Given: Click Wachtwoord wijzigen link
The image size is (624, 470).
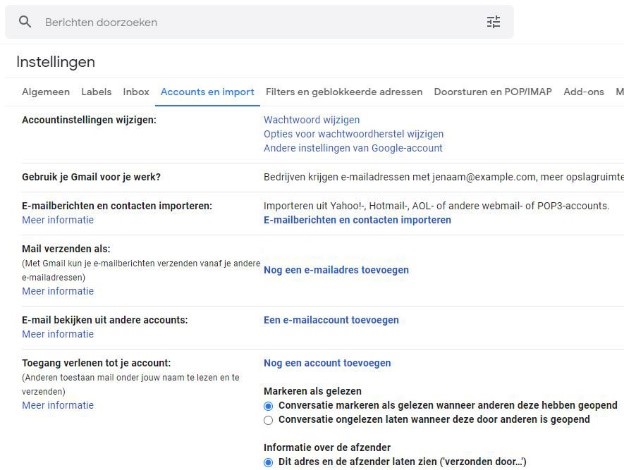Looking at the screenshot, I should click(311, 120).
